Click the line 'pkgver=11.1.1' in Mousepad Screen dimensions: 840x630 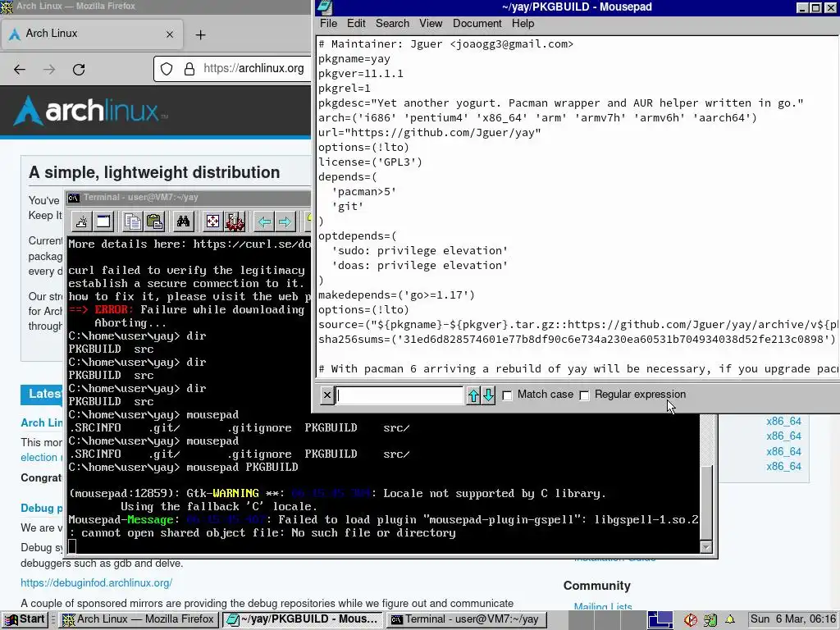[x=361, y=73]
